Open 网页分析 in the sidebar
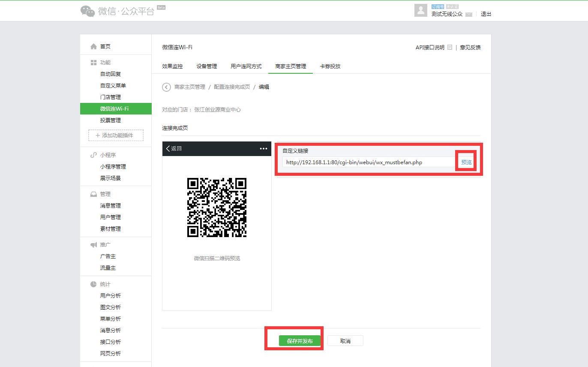This screenshot has height=367, width=588. click(x=111, y=354)
